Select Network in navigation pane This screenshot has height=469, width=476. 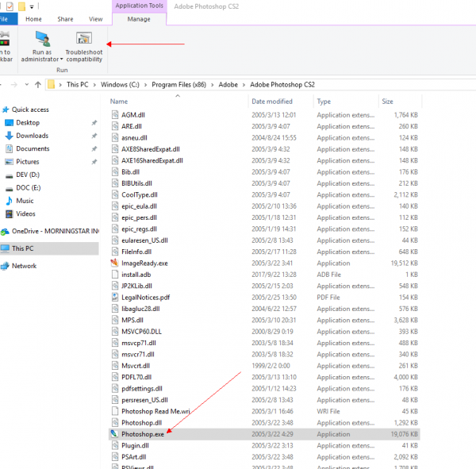coord(24,266)
